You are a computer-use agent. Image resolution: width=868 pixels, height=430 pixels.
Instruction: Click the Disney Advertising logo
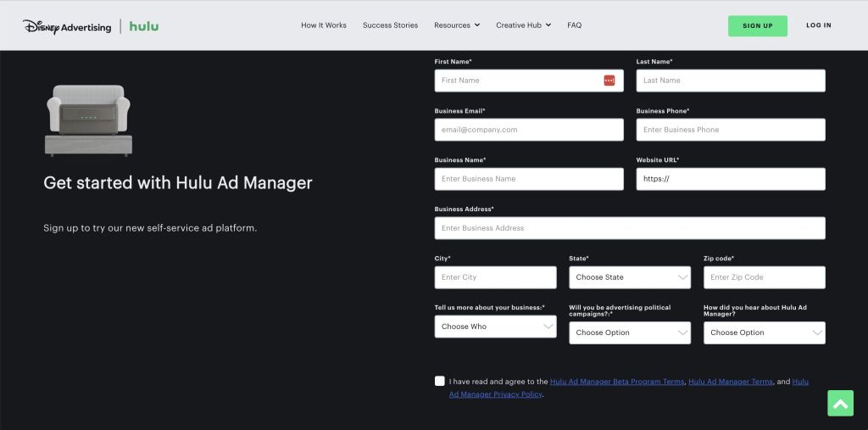click(67, 26)
